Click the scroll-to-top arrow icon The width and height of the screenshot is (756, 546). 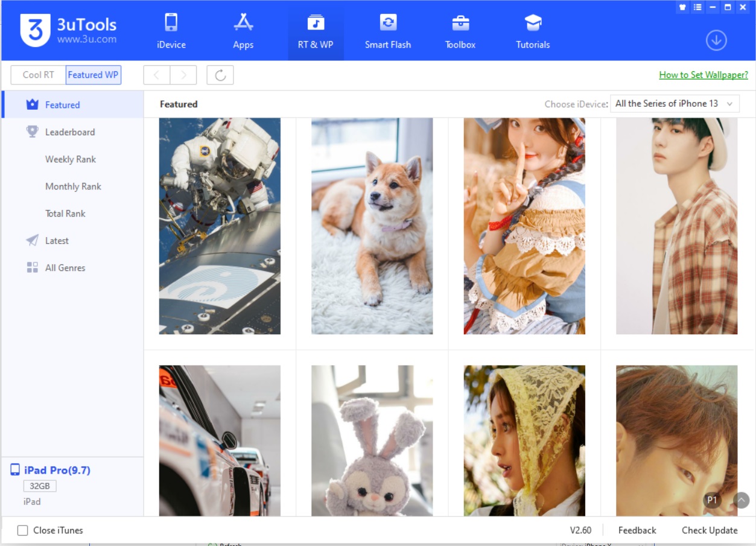pos(742,500)
